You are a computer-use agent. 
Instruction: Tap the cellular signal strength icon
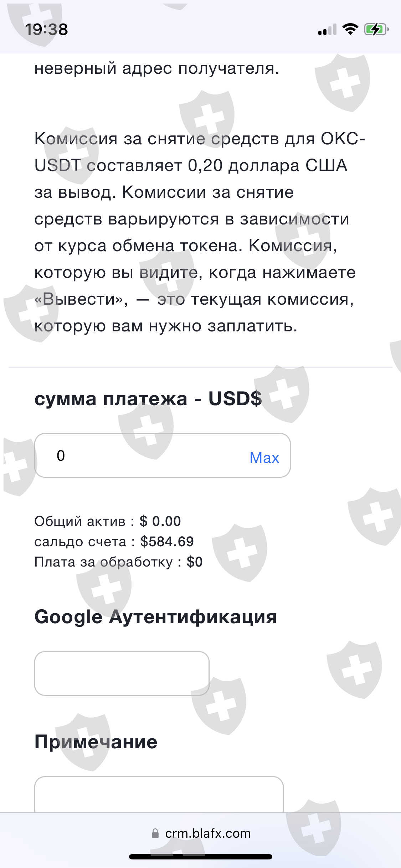pyautogui.click(x=327, y=30)
